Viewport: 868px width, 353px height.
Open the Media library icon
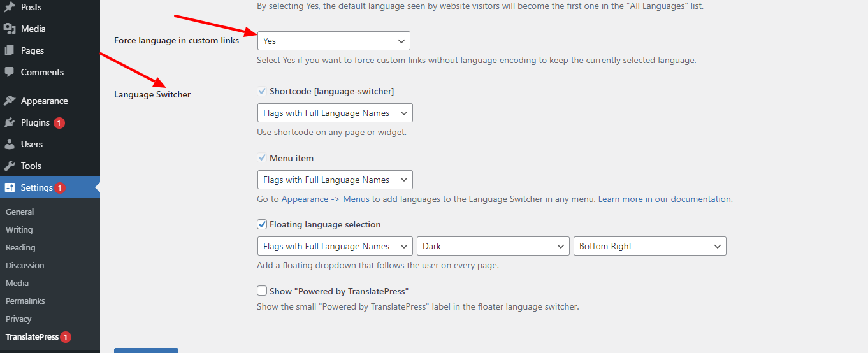click(10, 29)
